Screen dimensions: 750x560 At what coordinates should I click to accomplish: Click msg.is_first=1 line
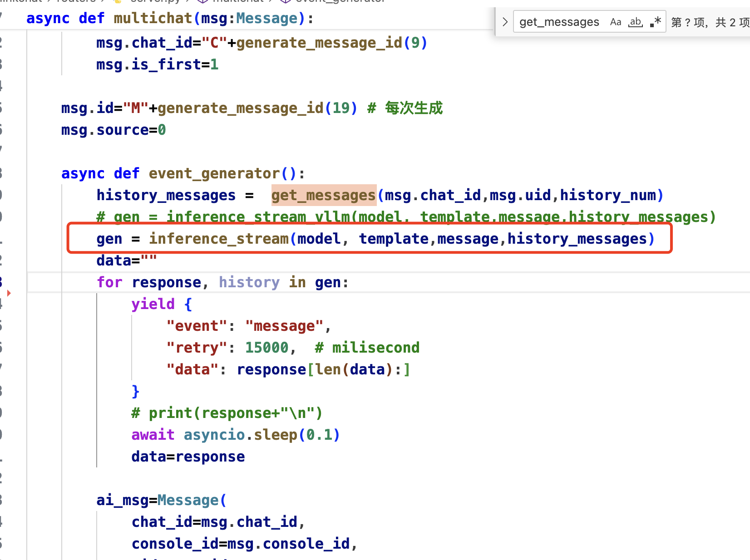click(x=157, y=64)
